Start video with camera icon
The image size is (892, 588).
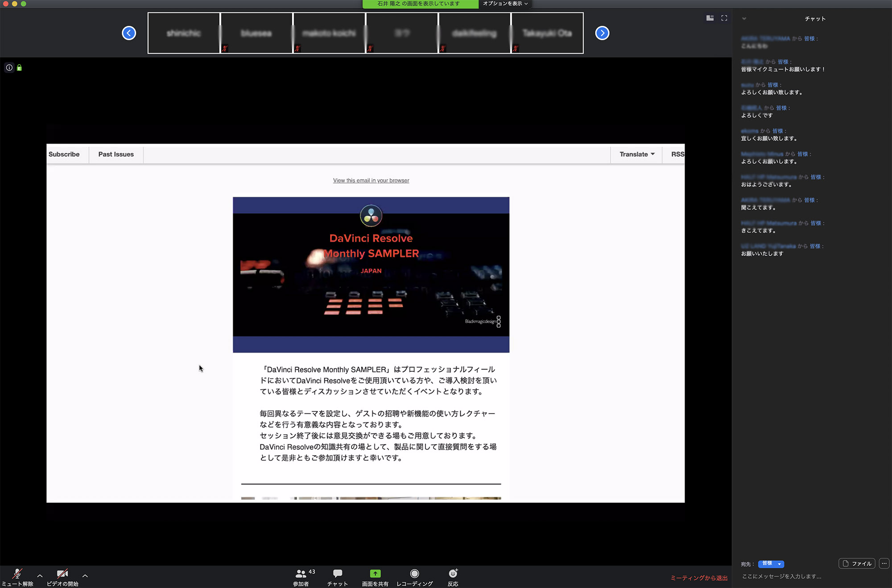(x=62, y=577)
